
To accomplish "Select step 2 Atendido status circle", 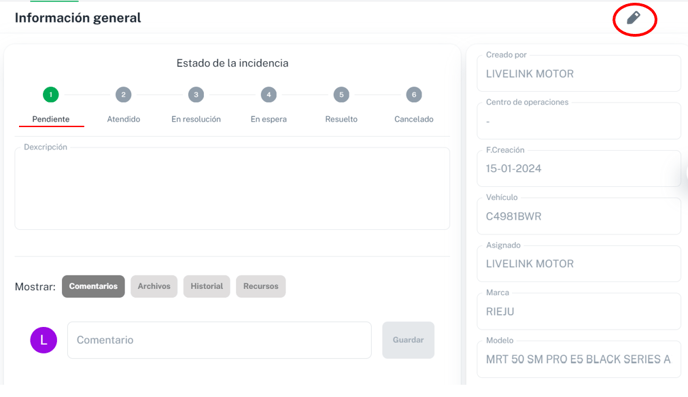I will (x=123, y=94).
